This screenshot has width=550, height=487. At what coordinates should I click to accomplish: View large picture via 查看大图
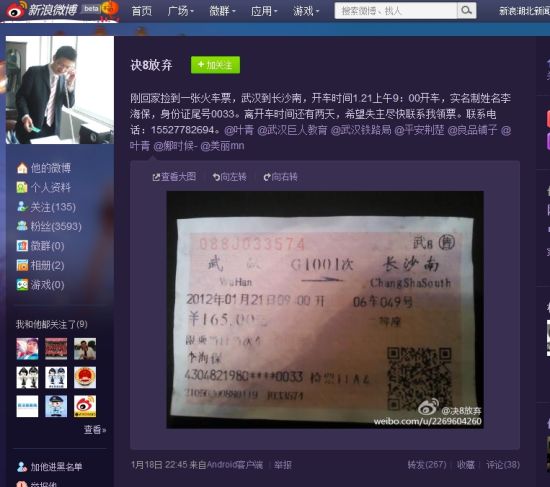point(174,177)
